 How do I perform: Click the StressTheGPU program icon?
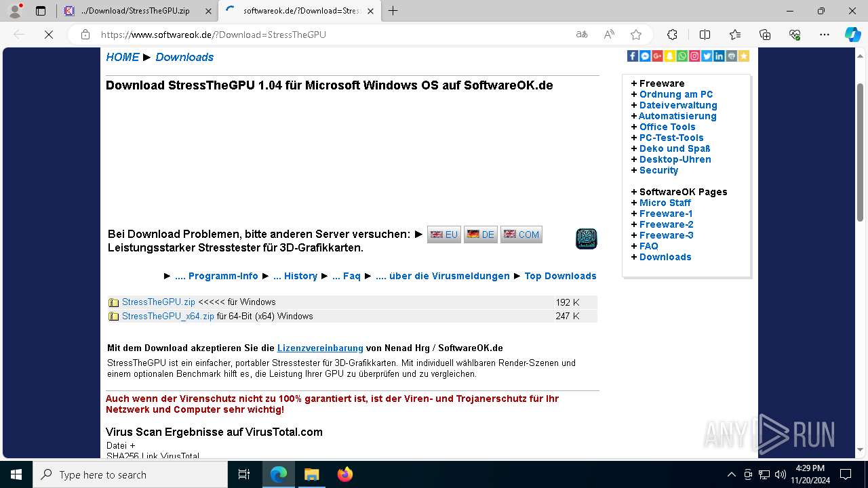point(587,239)
